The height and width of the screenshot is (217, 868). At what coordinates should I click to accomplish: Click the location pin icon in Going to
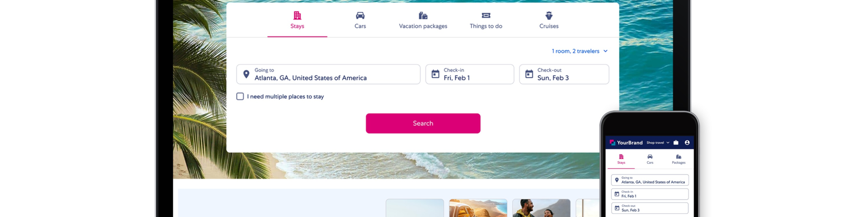click(246, 74)
